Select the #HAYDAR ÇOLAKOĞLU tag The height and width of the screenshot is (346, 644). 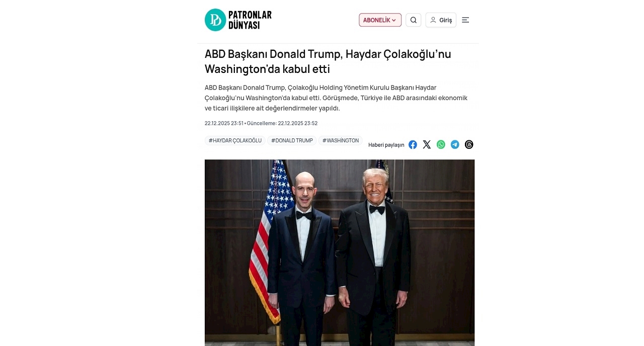pyautogui.click(x=235, y=141)
